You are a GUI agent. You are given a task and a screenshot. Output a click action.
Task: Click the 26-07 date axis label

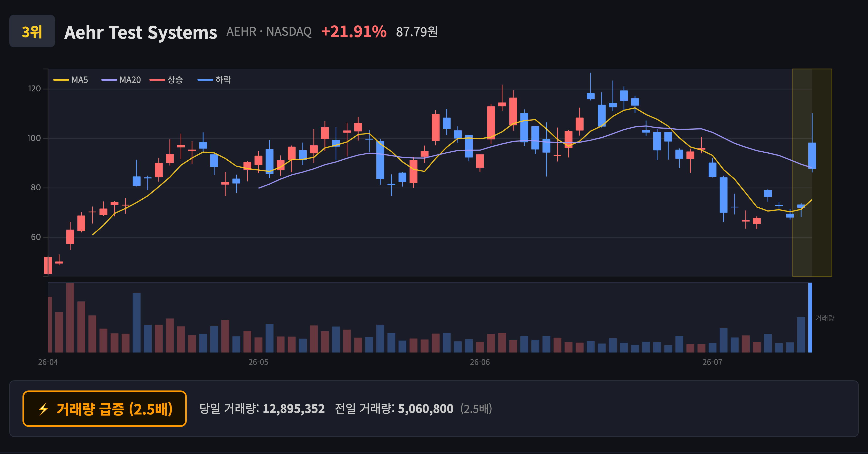point(712,362)
